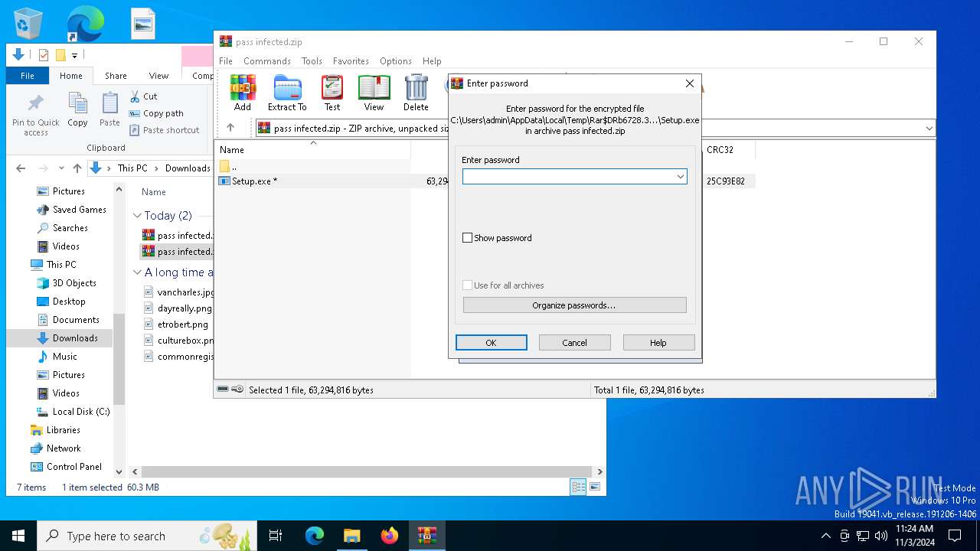Open Task View on the taskbar
The image size is (980, 551).
point(276,536)
